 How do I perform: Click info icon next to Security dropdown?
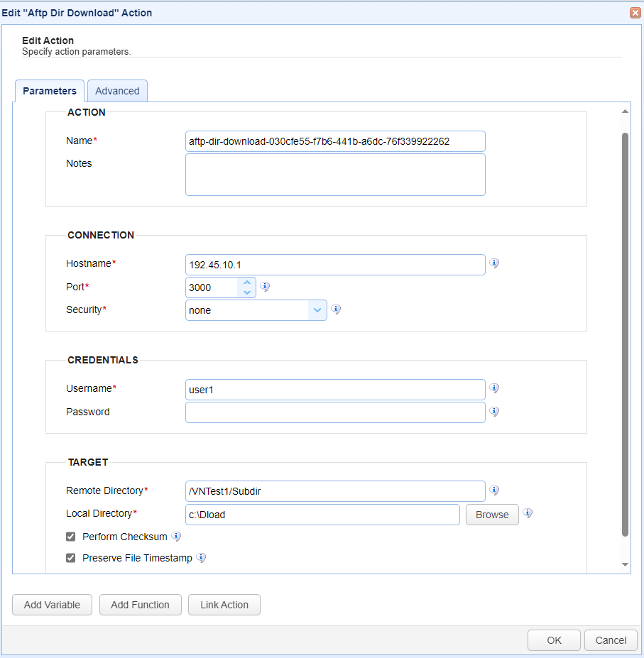coord(336,309)
